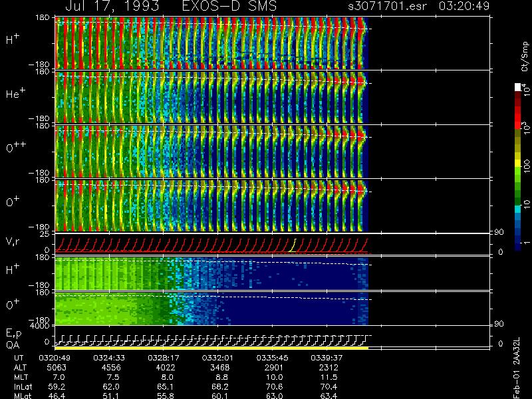Select the 'Ct/Smp' color bar unit label
This screenshot has width=532, height=399.
tap(525, 57)
